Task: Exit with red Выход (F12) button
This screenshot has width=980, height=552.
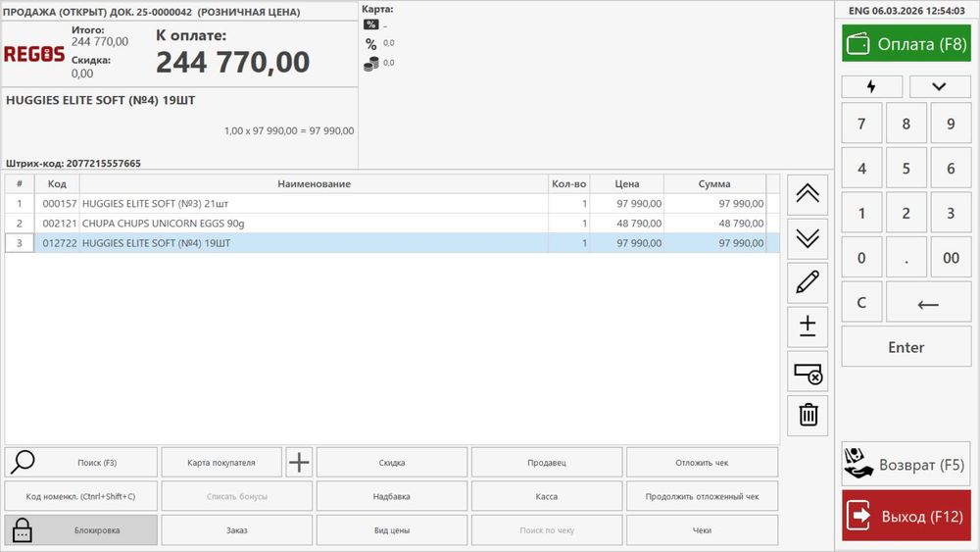Action: tap(906, 516)
